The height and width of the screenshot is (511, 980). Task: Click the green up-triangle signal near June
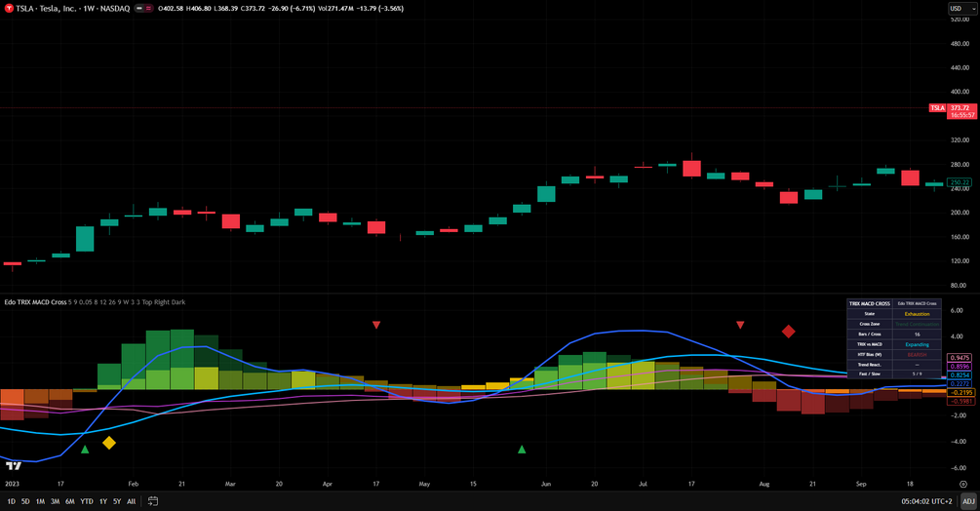tap(522, 450)
